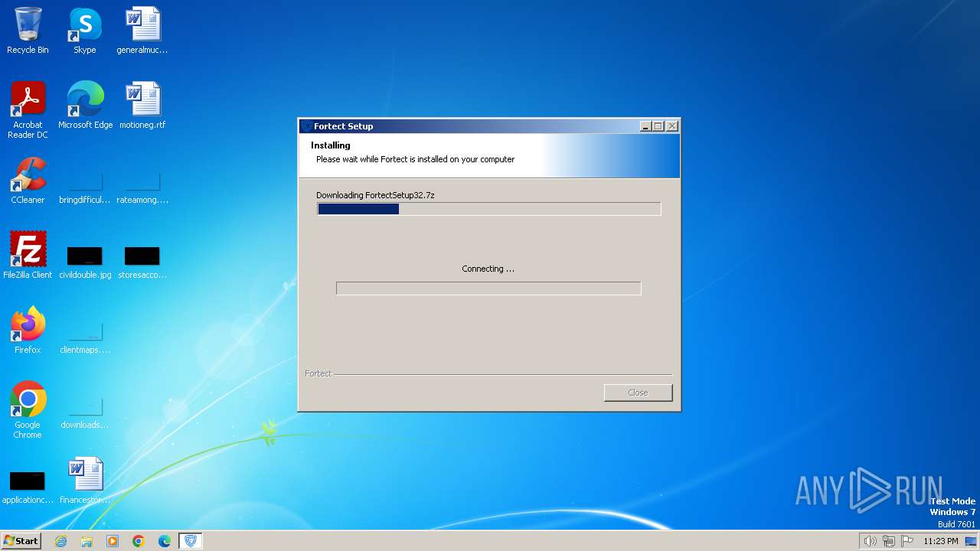
Task: Close the Fortect Setup window
Action: click(672, 126)
